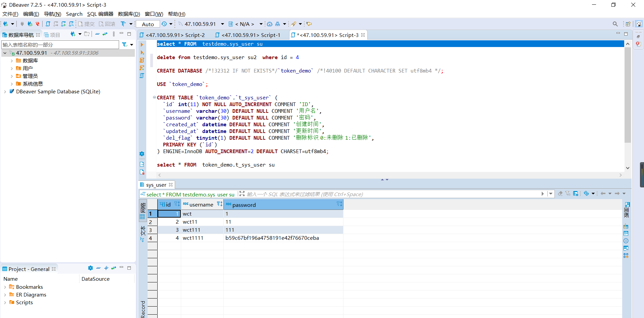Image resolution: width=644 pixels, height=318 pixels.
Task: Open Auto commit mode dropdown
Action: pos(148,24)
